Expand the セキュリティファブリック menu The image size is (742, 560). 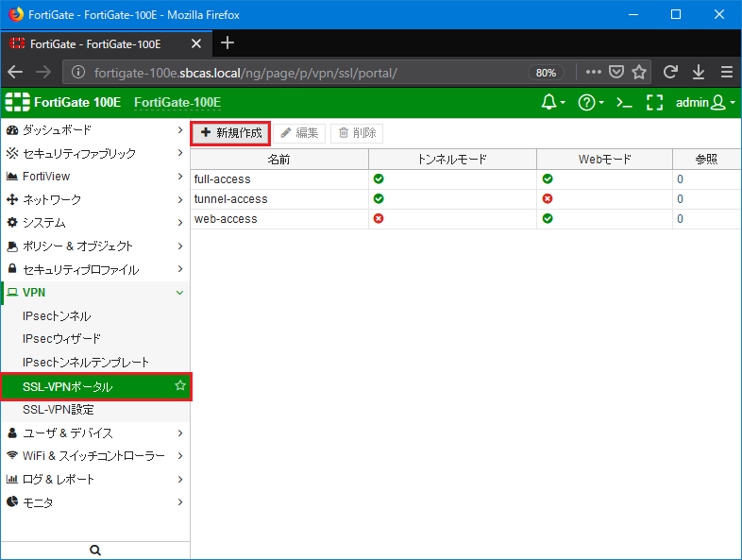(x=94, y=153)
